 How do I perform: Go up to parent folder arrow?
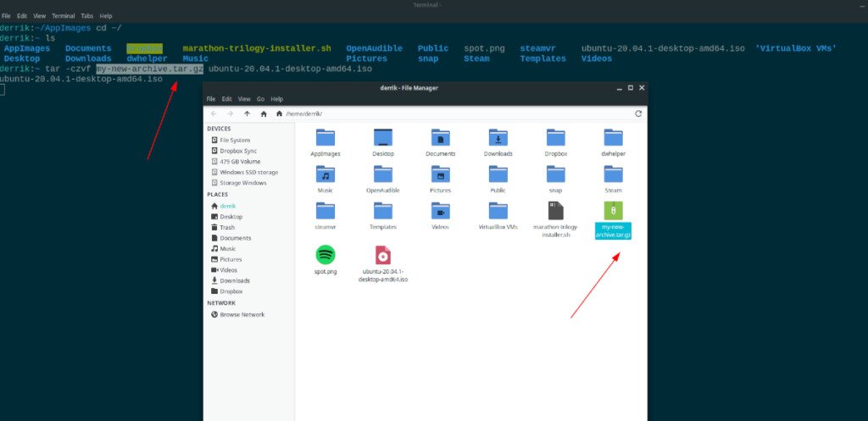[x=247, y=114]
